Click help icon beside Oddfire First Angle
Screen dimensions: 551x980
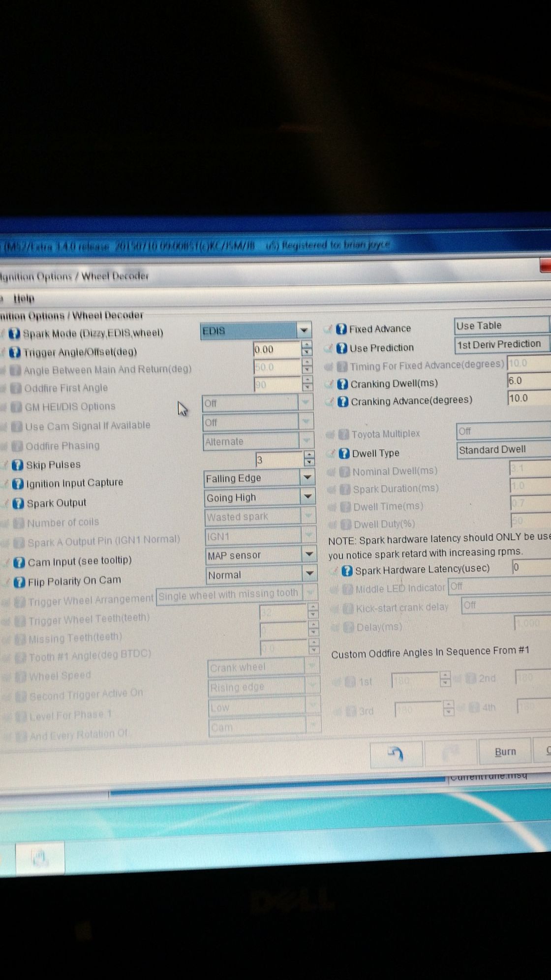coord(16,389)
